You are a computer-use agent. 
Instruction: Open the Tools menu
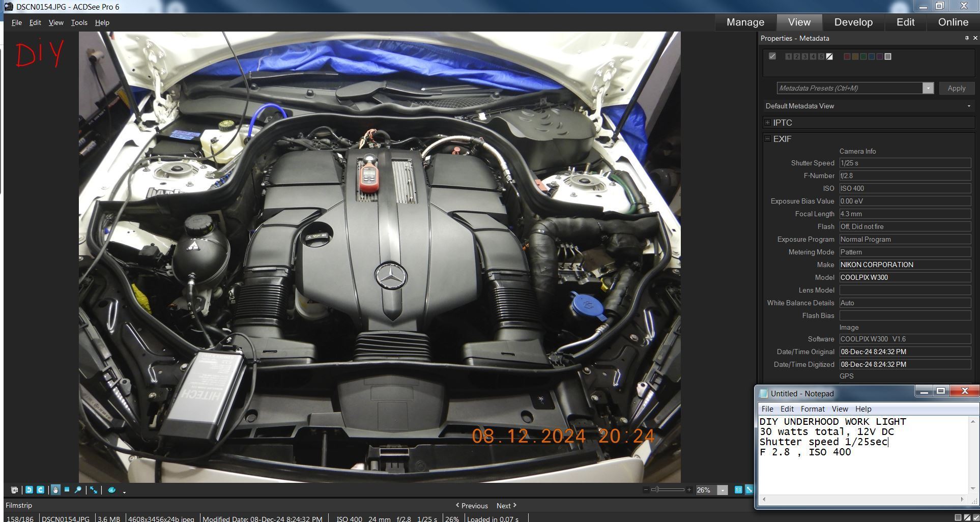click(79, 22)
